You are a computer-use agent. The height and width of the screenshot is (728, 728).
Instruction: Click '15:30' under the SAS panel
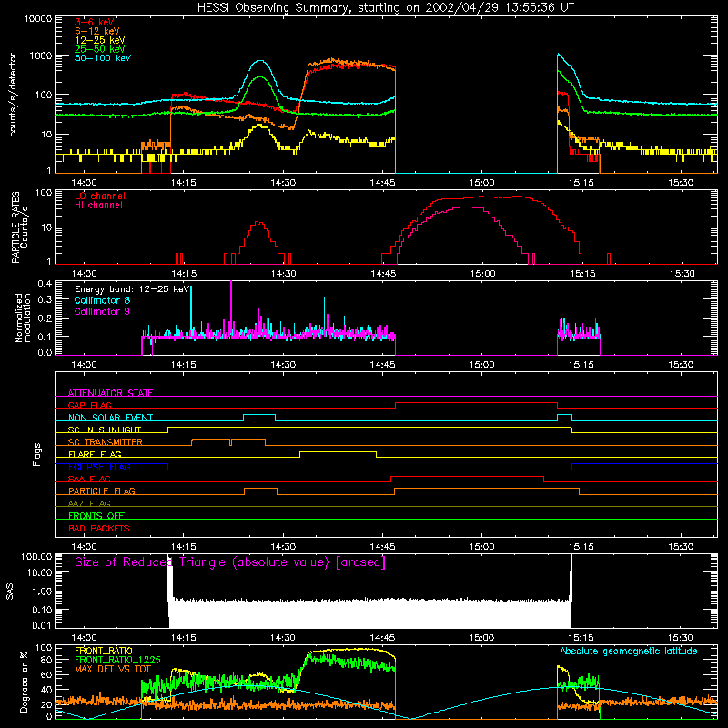681,638
